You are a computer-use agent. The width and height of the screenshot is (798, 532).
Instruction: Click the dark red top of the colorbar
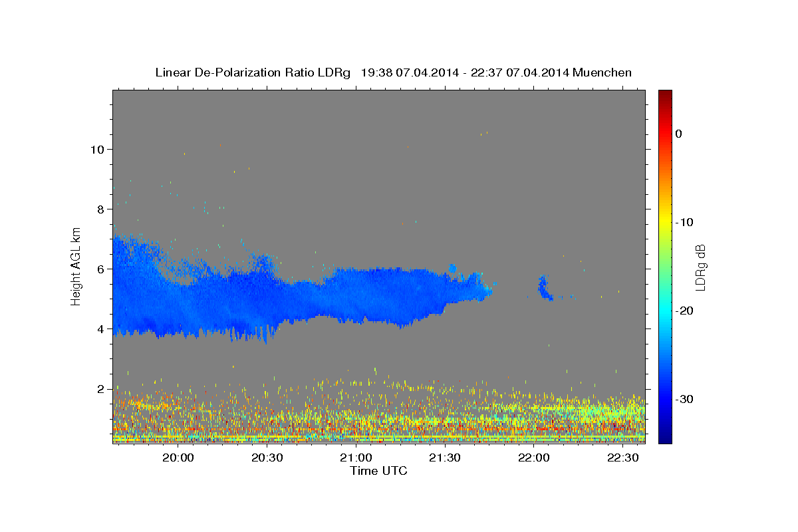click(665, 96)
